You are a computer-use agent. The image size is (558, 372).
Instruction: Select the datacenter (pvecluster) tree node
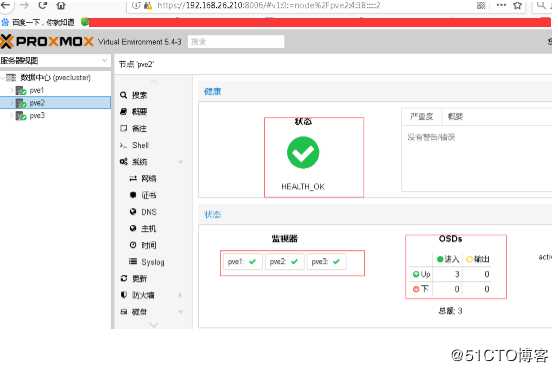click(55, 77)
